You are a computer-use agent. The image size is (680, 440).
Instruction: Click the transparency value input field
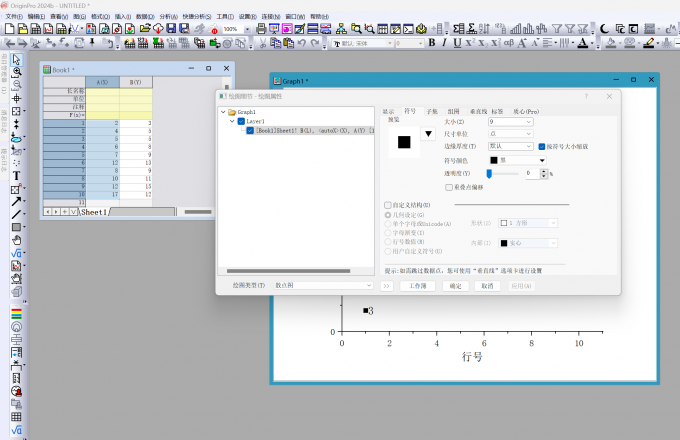532,173
